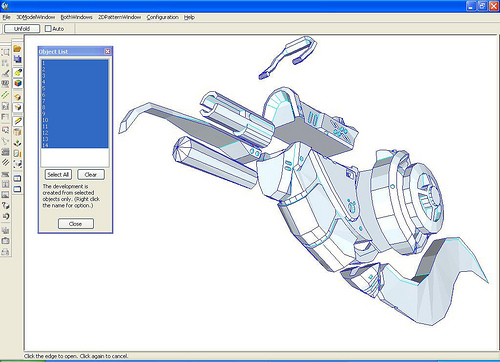Select object "11" in the Object List
Image resolution: width=500 pixels, height=362 pixels.
click(75, 126)
